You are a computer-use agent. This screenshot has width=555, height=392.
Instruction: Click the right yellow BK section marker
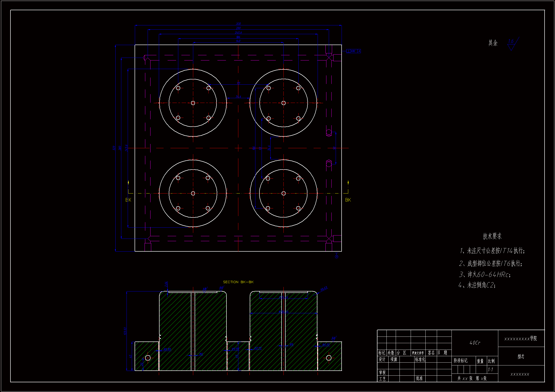coord(348,200)
